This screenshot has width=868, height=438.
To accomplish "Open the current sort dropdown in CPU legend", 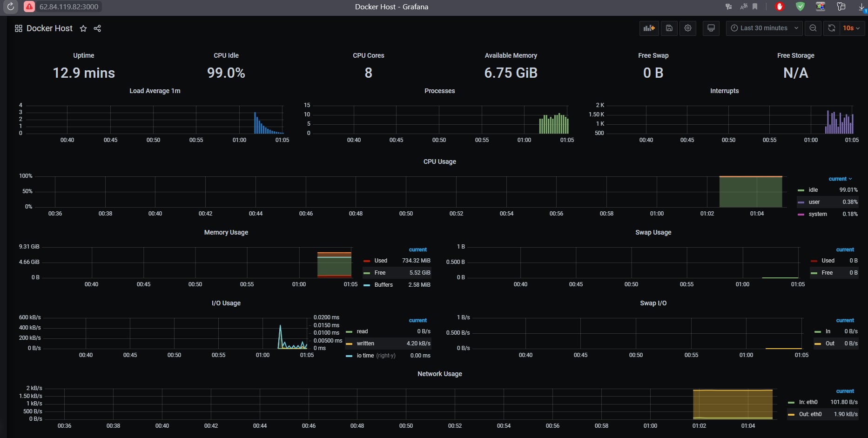I will [840, 179].
